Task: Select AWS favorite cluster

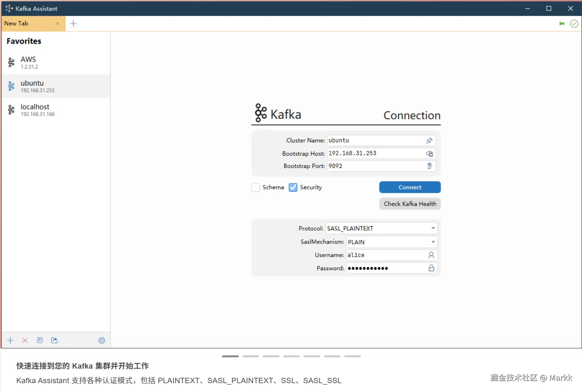Action: 56,62
